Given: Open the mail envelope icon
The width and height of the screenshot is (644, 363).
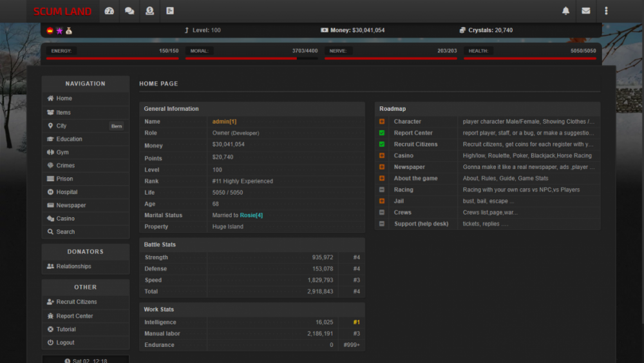Looking at the screenshot, I should pos(585,11).
